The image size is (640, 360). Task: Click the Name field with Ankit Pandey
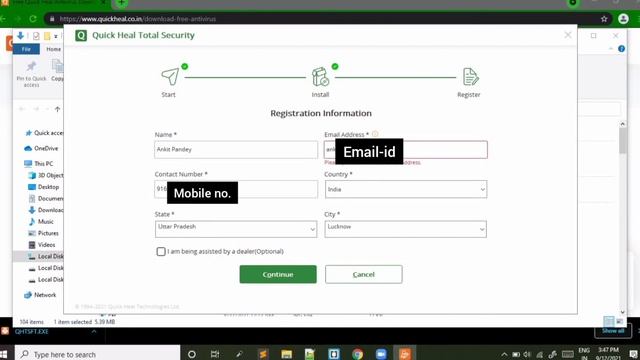click(236, 149)
